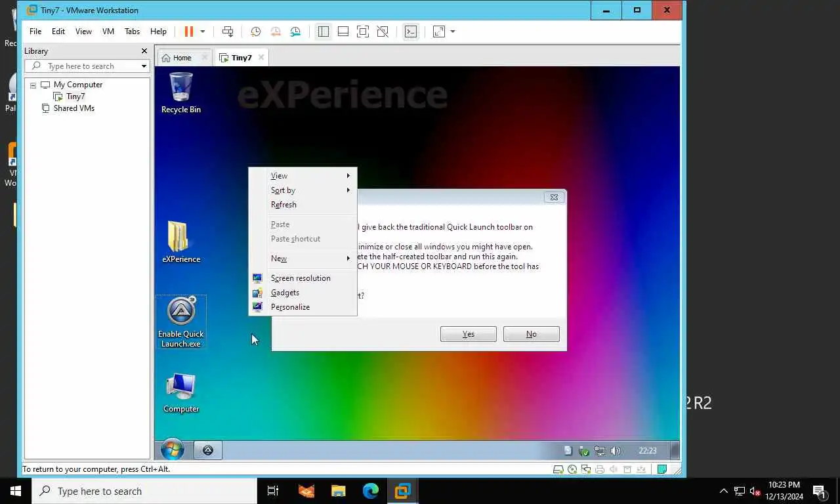Select Tiny7 in the library tree
The width and height of the screenshot is (840, 504).
tap(75, 96)
